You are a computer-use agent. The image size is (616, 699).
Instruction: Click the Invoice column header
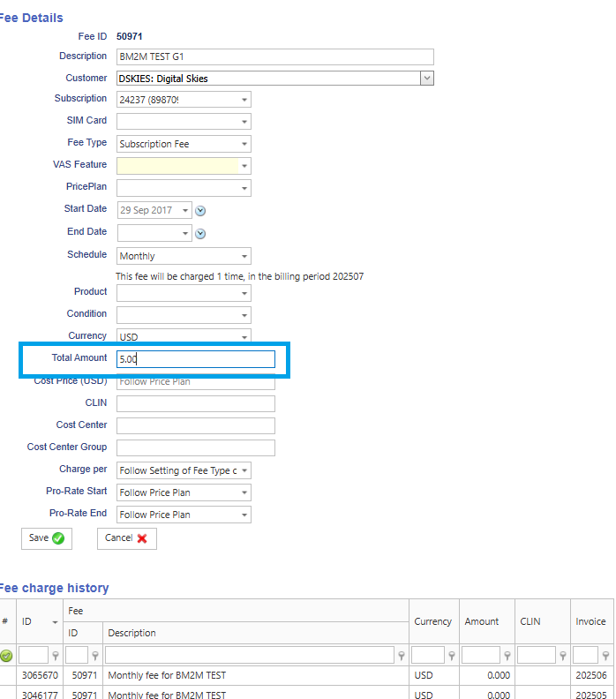pyautogui.click(x=590, y=621)
